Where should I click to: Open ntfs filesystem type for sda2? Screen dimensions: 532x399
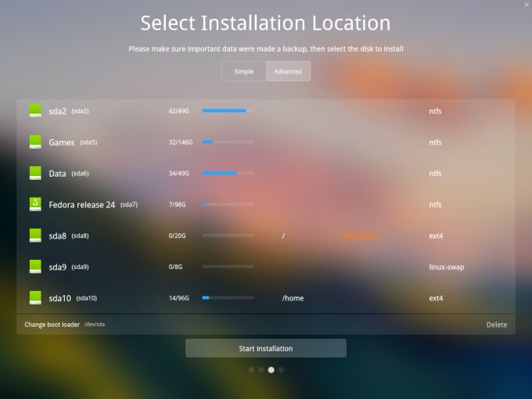click(435, 111)
